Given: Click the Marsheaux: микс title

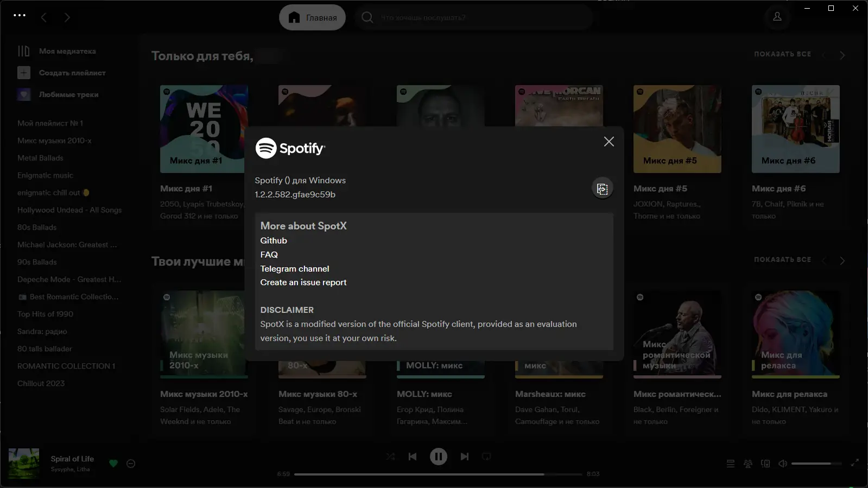Looking at the screenshot, I should [x=550, y=394].
